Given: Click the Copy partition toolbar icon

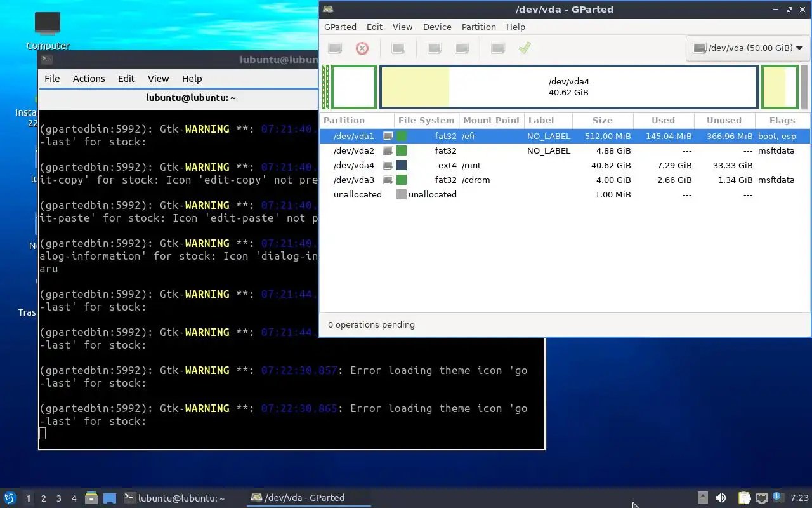Looking at the screenshot, I should 435,48.
